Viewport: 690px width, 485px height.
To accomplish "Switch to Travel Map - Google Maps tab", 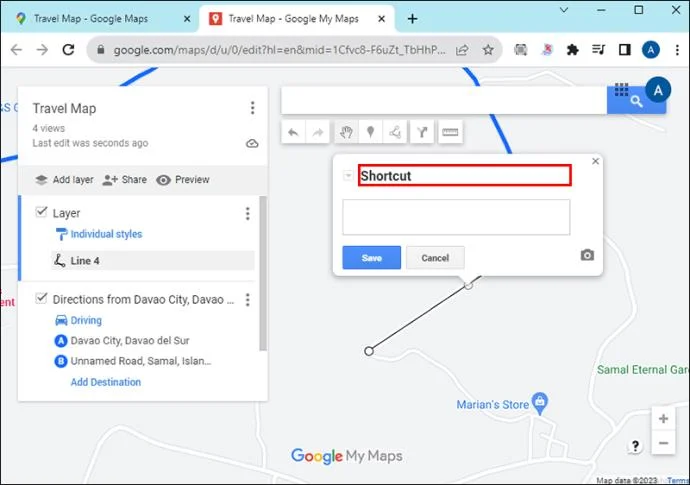I will 90,19.
